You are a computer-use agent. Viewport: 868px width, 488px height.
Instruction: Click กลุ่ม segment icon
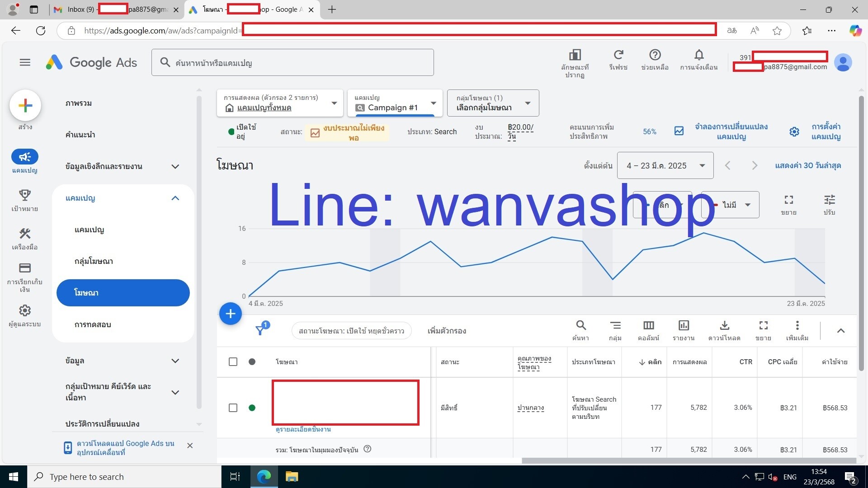[615, 325]
